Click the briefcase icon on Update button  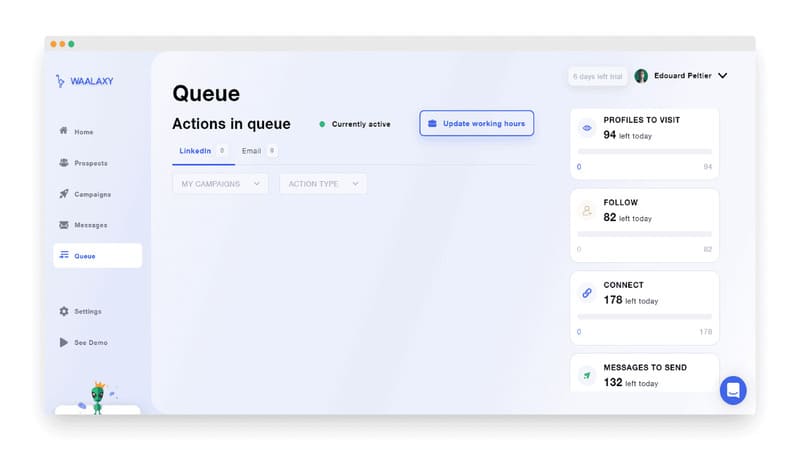pyautogui.click(x=432, y=123)
